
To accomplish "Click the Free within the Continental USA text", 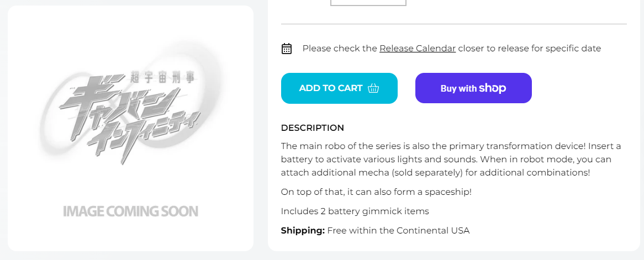I will pyautogui.click(x=398, y=231).
